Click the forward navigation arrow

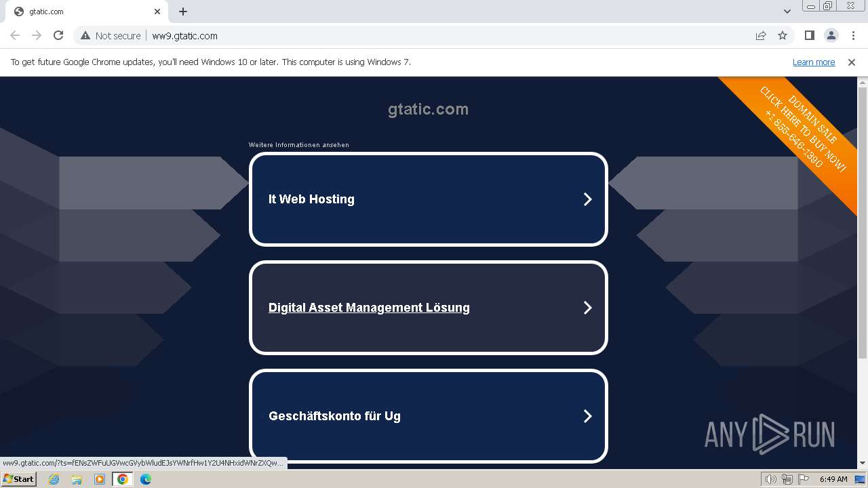pyautogui.click(x=37, y=35)
